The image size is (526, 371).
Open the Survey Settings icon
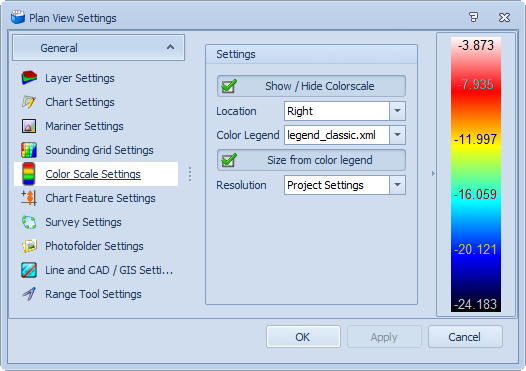[29, 222]
